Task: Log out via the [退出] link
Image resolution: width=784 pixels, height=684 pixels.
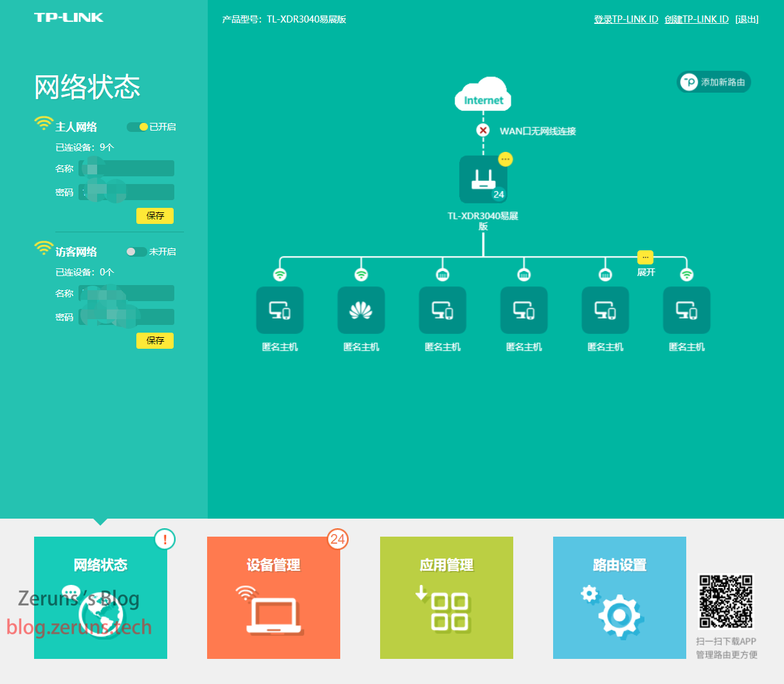Action: tap(747, 19)
